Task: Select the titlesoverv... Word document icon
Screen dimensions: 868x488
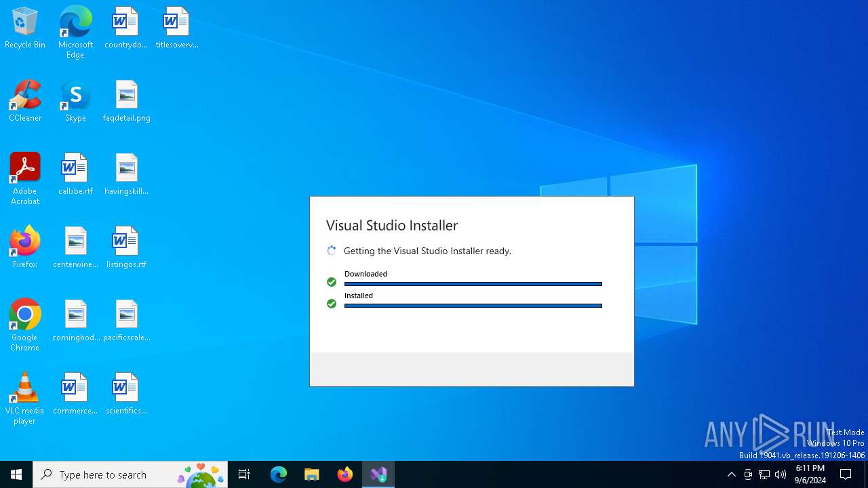Action: [x=176, y=28]
